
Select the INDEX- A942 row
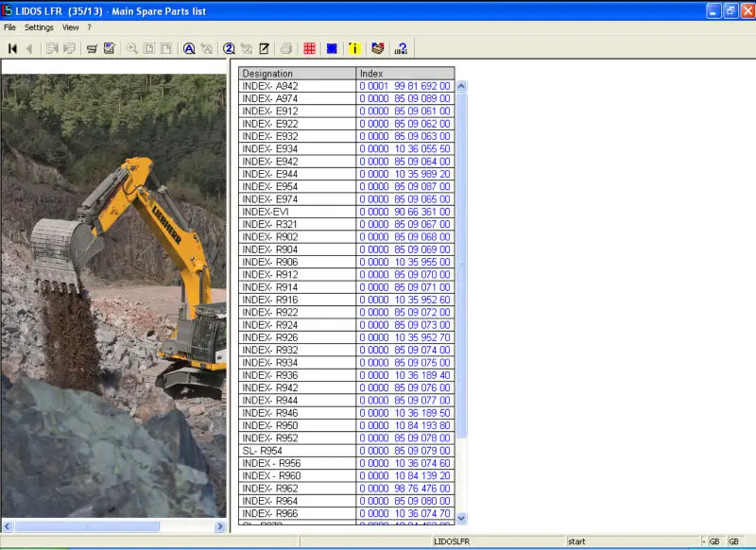pyautogui.click(x=346, y=86)
